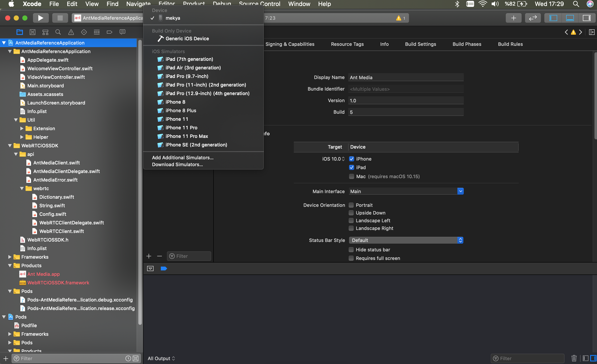Viewport: 597px width, 364px height.
Task: Open the Main Interface dropdown
Action: 460,191
